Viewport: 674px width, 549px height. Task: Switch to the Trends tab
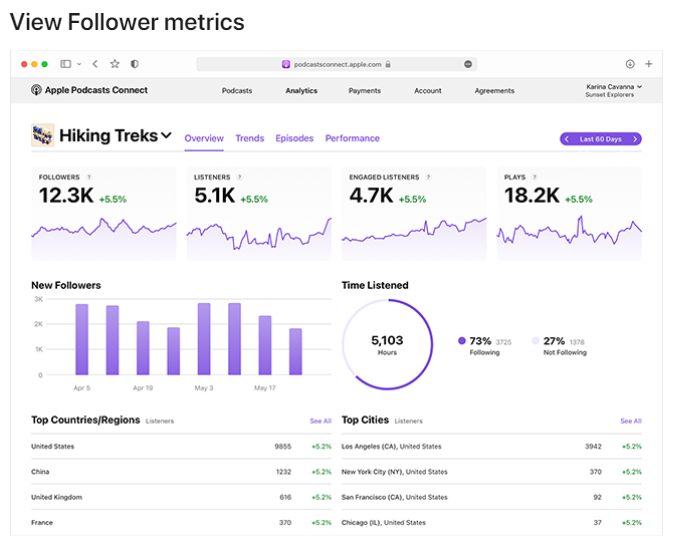tap(249, 138)
